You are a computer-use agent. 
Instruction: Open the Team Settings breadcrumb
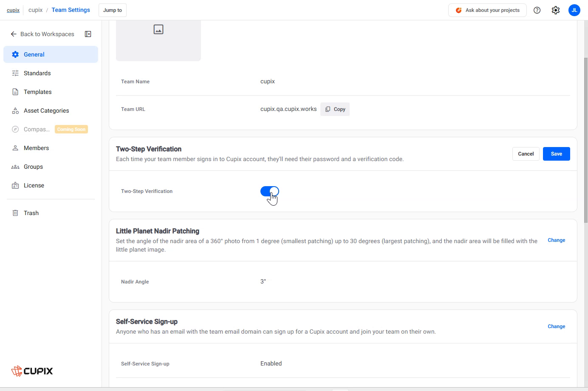coord(71,10)
